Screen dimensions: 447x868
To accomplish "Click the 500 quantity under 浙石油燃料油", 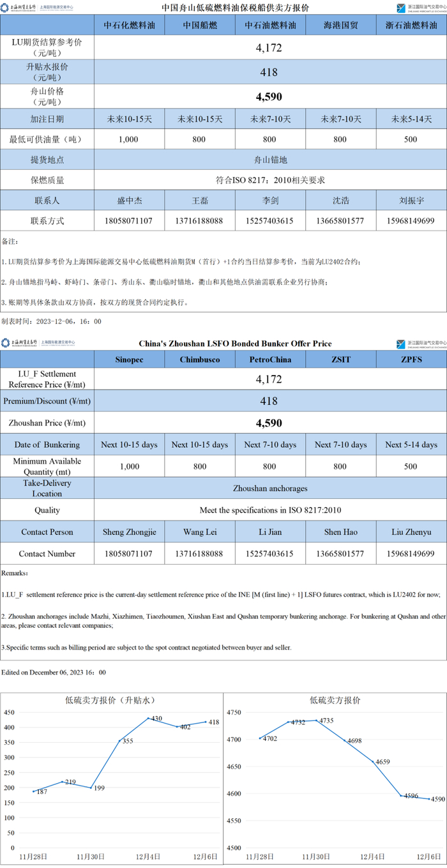I will (411, 139).
